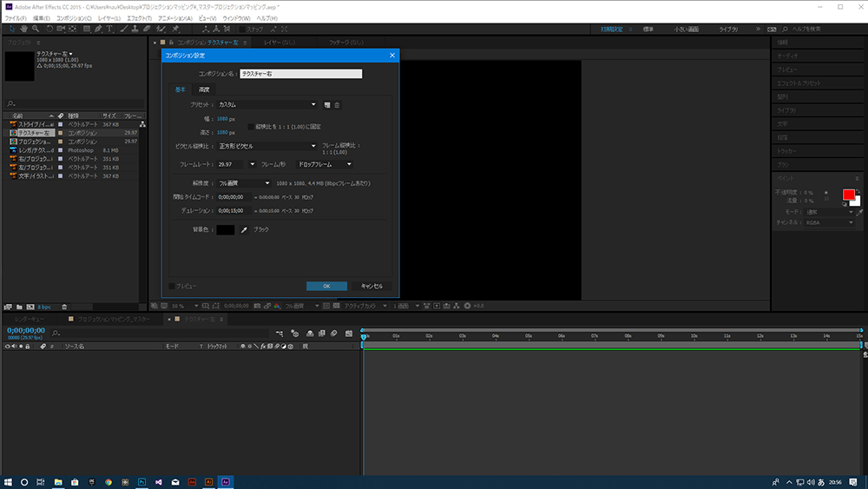Screen dimensions: 868x489
Task: Click the black background color swatch
Action: click(x=226, y=229)
